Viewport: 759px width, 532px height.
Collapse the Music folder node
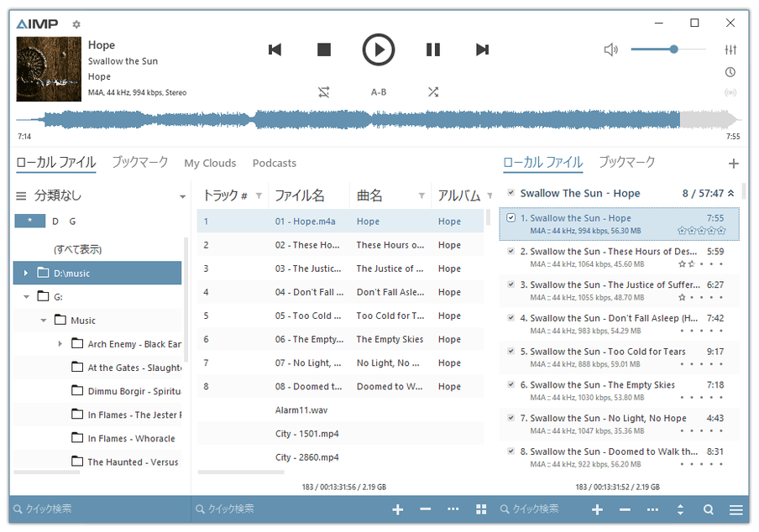tap(44, 321)
